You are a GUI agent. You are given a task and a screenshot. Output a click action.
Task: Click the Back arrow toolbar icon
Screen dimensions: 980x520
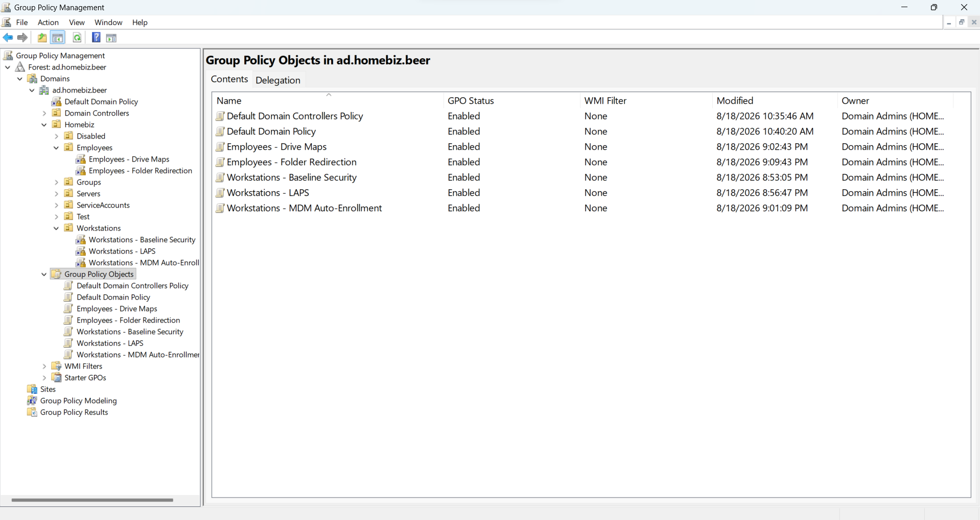point(8,37)
